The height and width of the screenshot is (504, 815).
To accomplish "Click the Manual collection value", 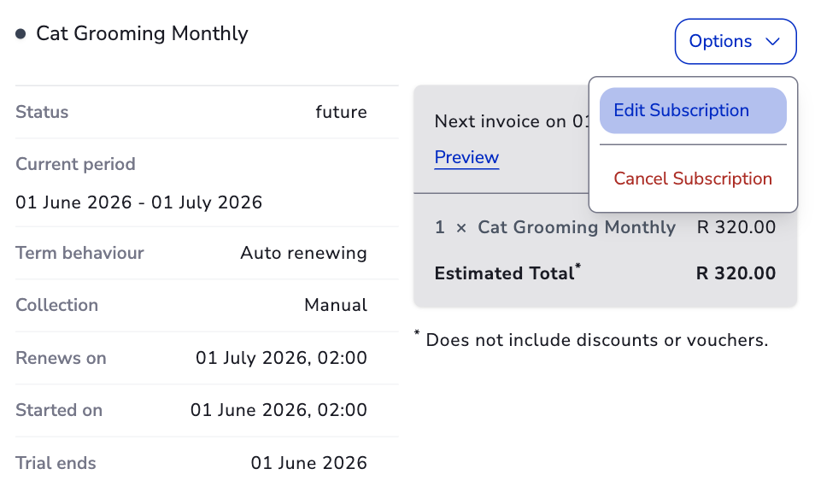I will (335, 306).
